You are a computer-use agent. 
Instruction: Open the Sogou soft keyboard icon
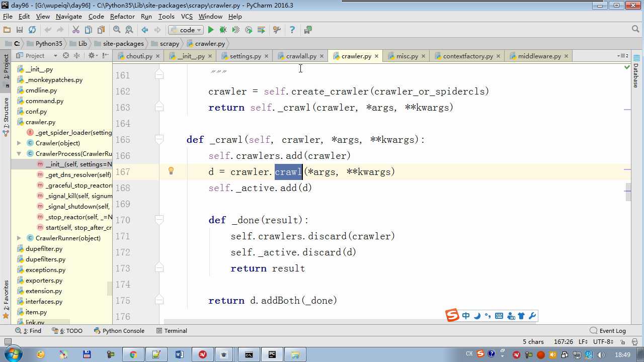499,316
